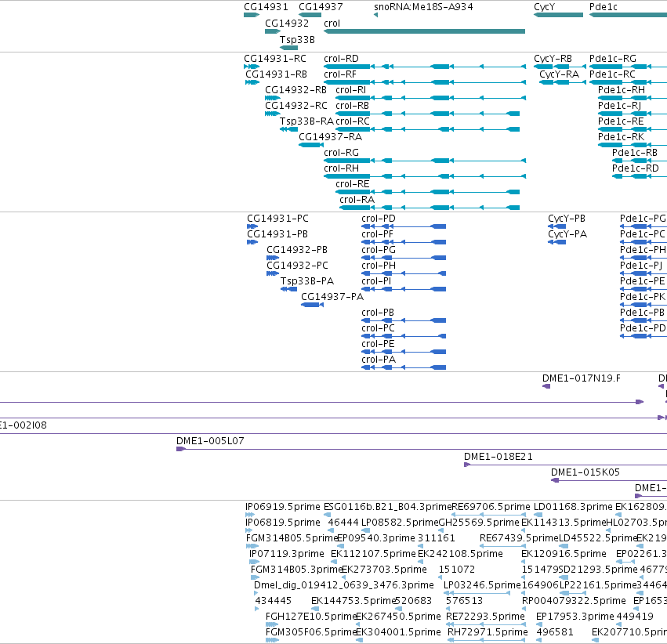
Task: Click the Pde1c-RC transcript label
Action: (x=612, y=74)
